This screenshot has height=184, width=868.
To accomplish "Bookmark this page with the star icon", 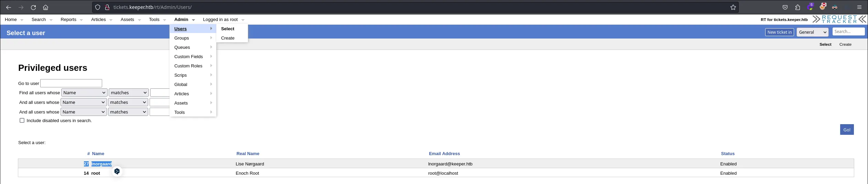I will click(x=733, y=7).
